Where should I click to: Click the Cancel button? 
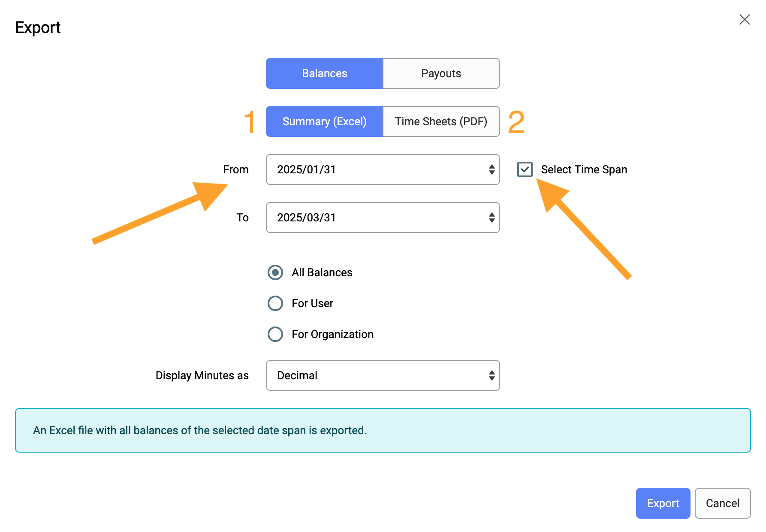tap(723, 503)
